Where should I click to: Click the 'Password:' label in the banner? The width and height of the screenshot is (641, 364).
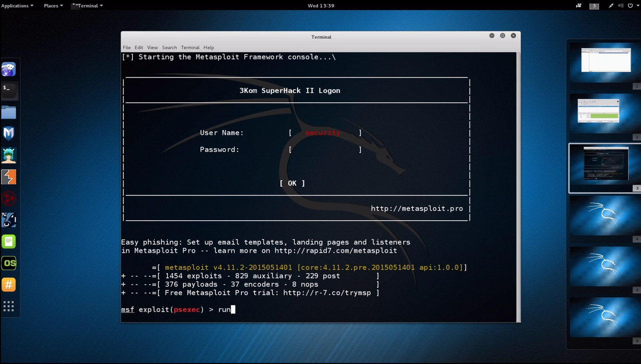219,149
